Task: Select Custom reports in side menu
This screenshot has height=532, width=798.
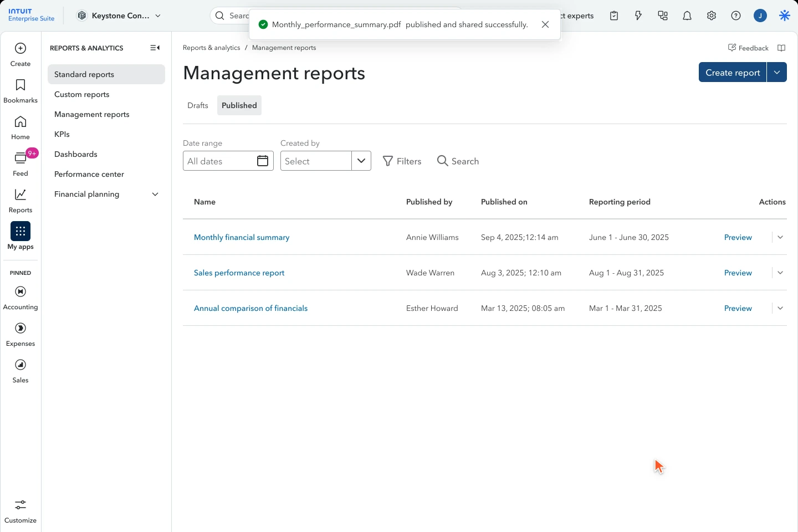Action: pos(82,94)
